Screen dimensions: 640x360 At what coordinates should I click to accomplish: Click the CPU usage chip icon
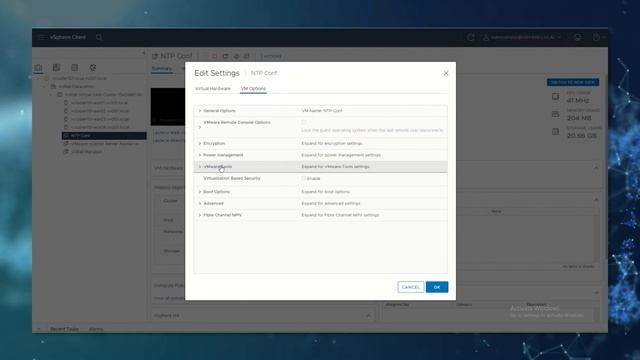tap(556, 97)
